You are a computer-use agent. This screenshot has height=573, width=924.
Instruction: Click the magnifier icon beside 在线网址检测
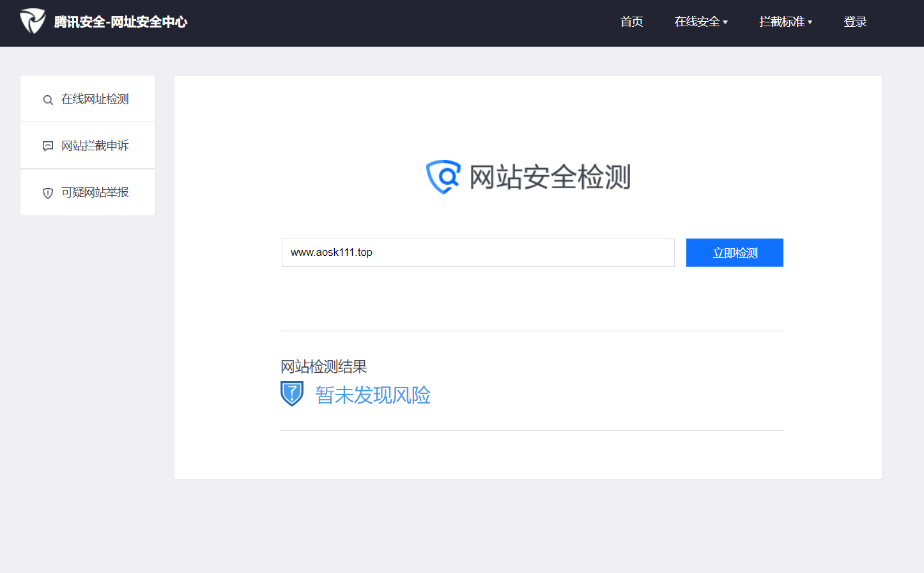pyautogui.click(x=48, y=100)
